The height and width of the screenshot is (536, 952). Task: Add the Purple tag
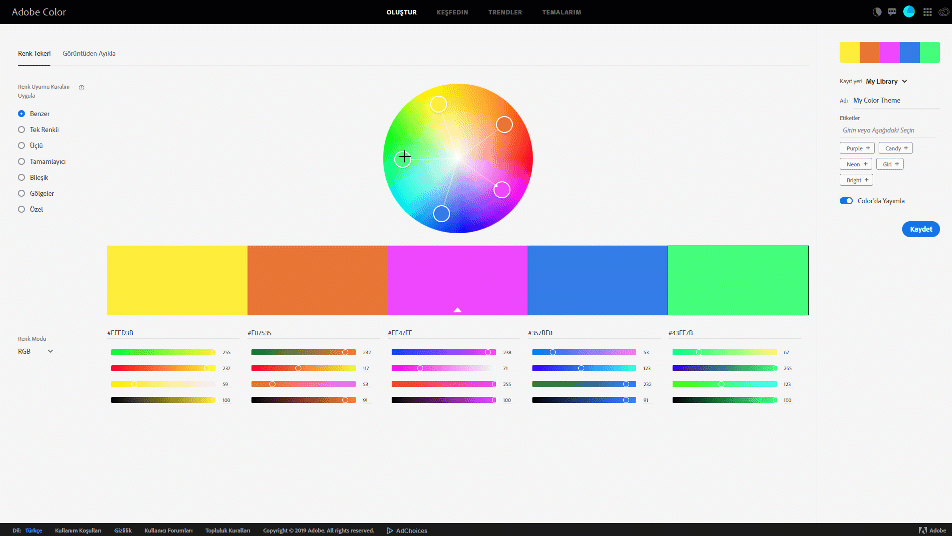857,148
